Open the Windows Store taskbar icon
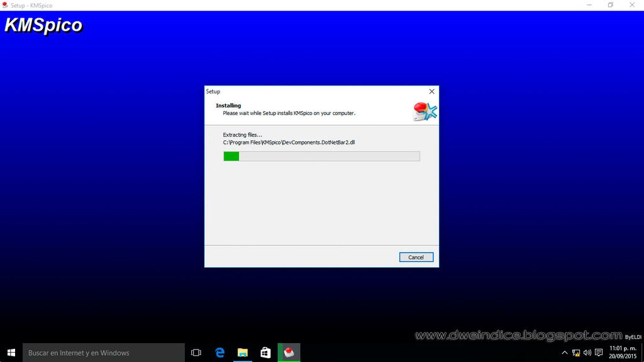 (x=265, y=353)
